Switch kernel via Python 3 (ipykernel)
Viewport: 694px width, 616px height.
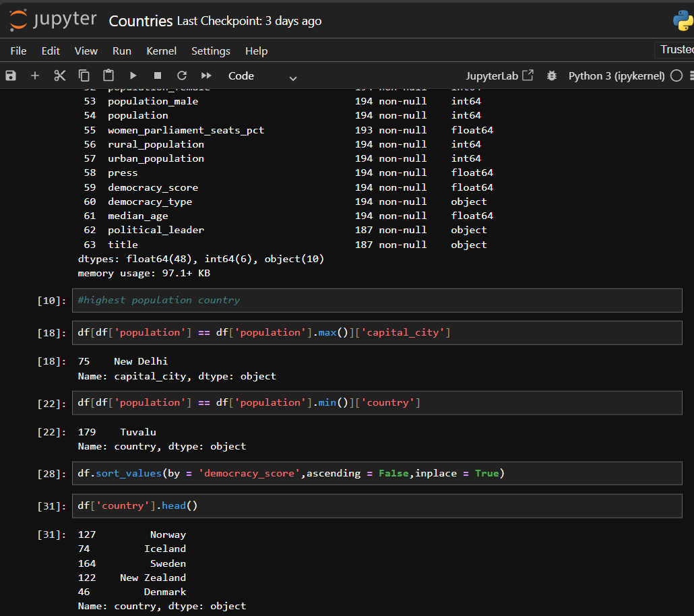click(x=616, y=76)
